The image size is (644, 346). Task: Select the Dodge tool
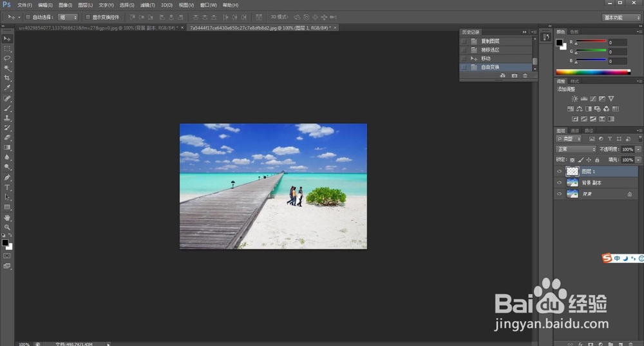click(7, 168)
